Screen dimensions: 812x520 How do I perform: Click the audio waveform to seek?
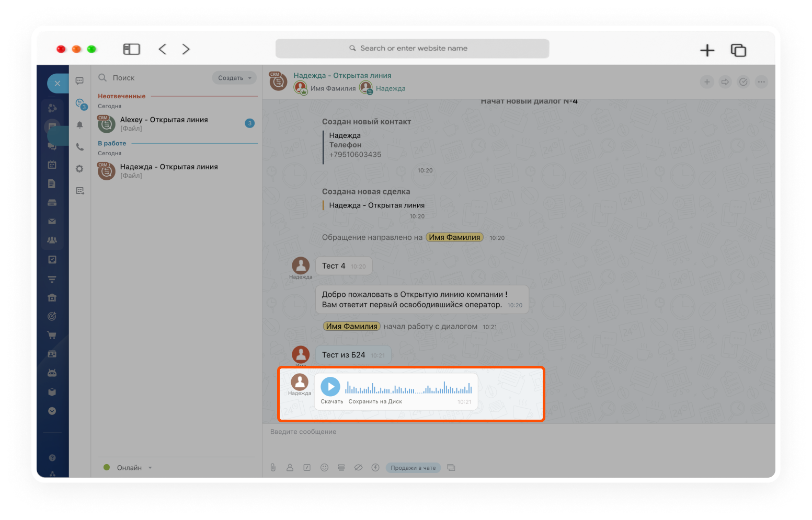(x=408, y=387)
